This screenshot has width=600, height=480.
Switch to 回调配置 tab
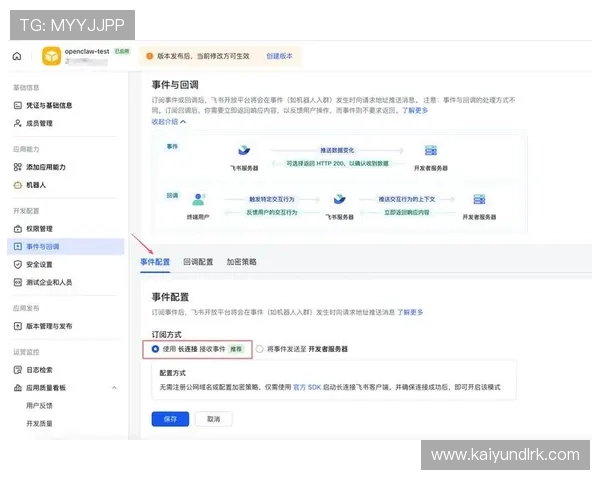pos(198,262)
